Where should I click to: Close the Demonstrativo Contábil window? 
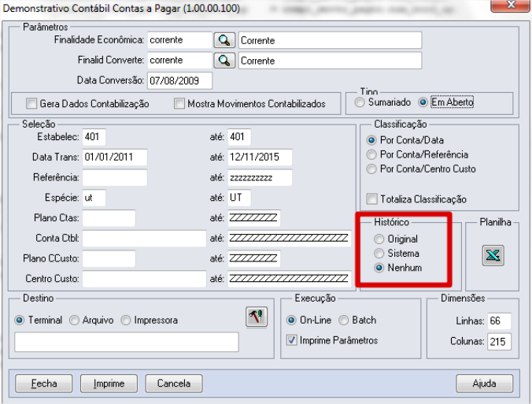511,5
